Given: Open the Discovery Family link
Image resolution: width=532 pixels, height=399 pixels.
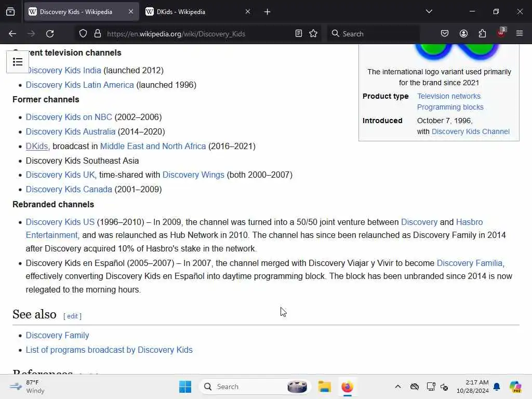Looking at the screenshot, I should [x=57, y=335].
